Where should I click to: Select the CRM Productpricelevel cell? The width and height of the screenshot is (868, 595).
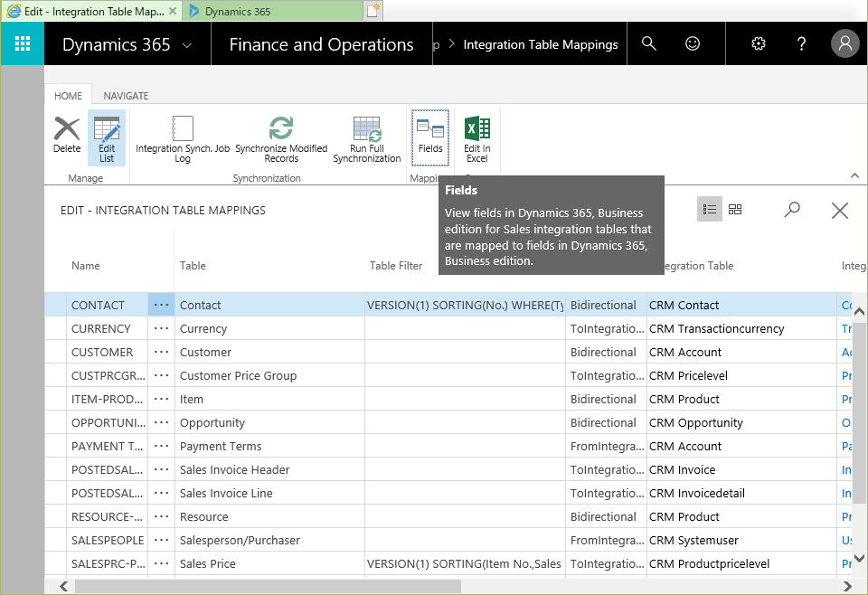[x=741, y=563]
